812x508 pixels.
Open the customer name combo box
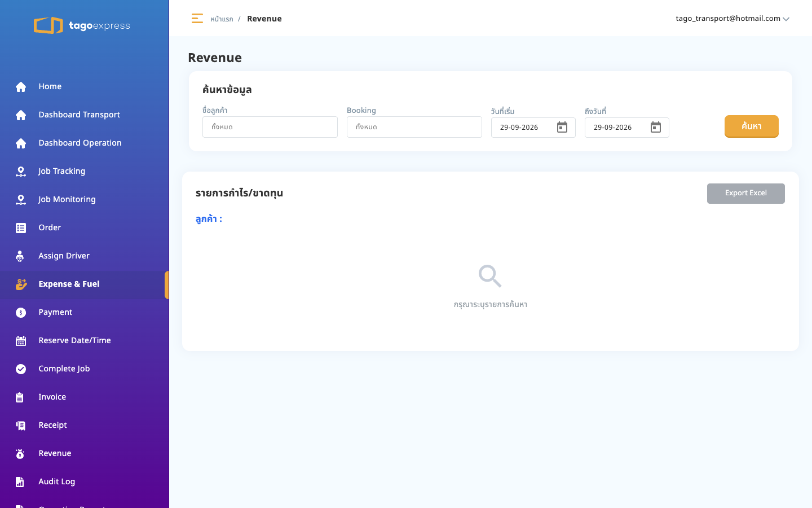coord(270,127)
